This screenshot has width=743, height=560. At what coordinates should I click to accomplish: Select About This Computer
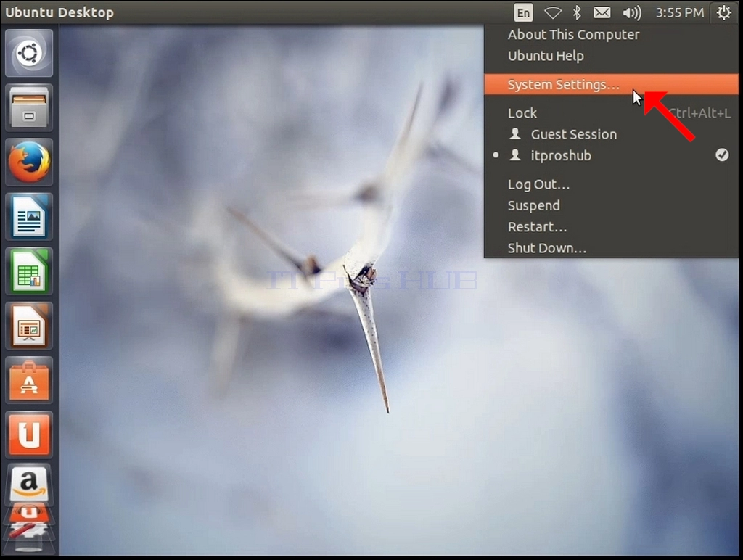[x=611, y=35]
